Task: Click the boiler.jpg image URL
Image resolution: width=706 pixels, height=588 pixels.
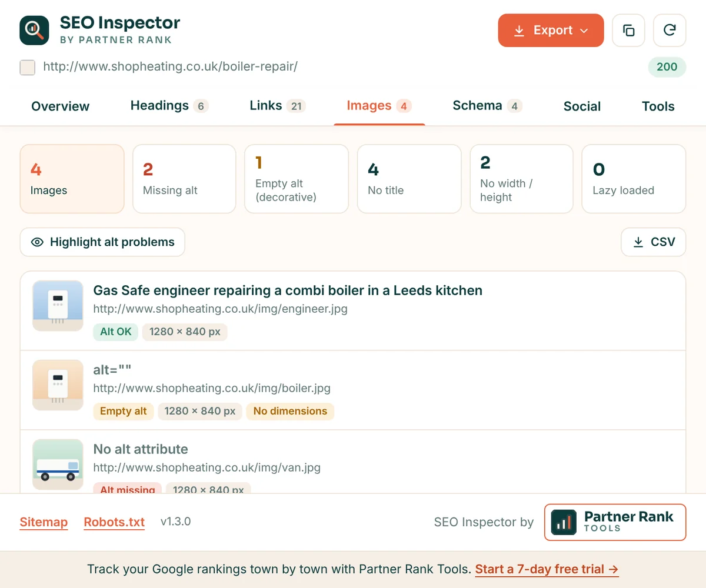Action: point(212,388)
